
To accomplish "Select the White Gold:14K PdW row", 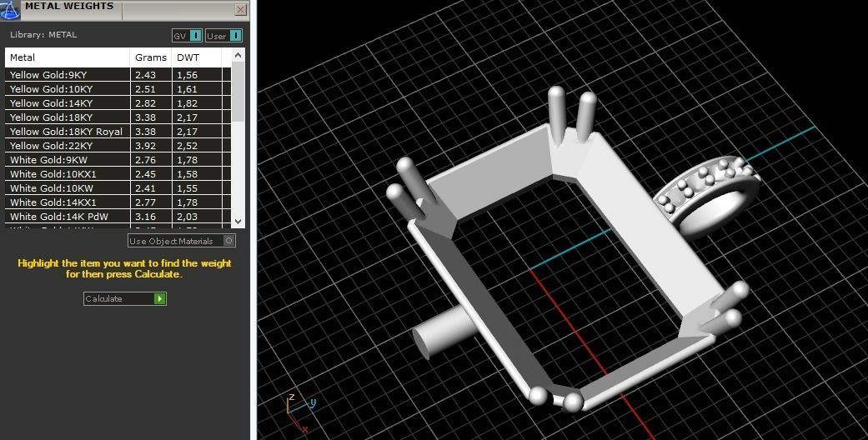I will [118, 217].
